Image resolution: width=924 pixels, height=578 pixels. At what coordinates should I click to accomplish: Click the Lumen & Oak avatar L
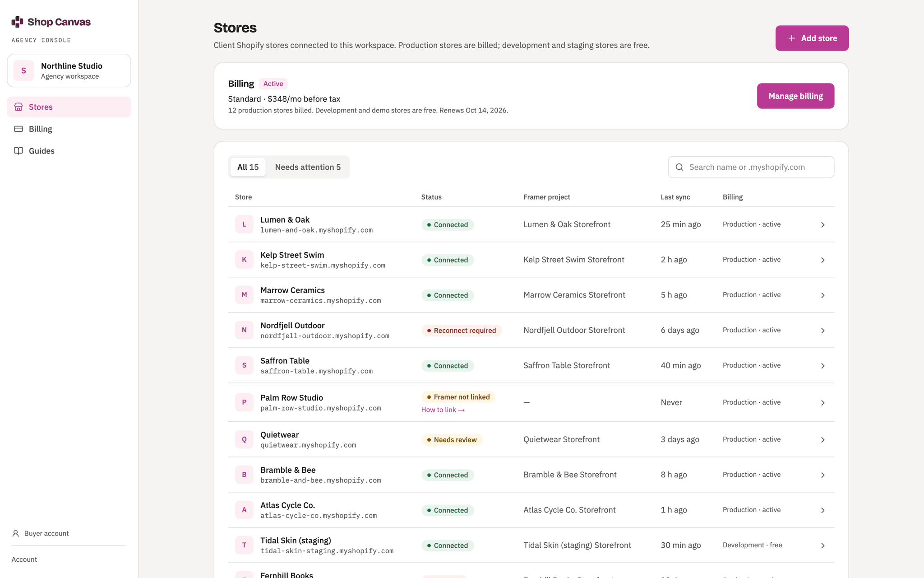click(x=244, y=224)
